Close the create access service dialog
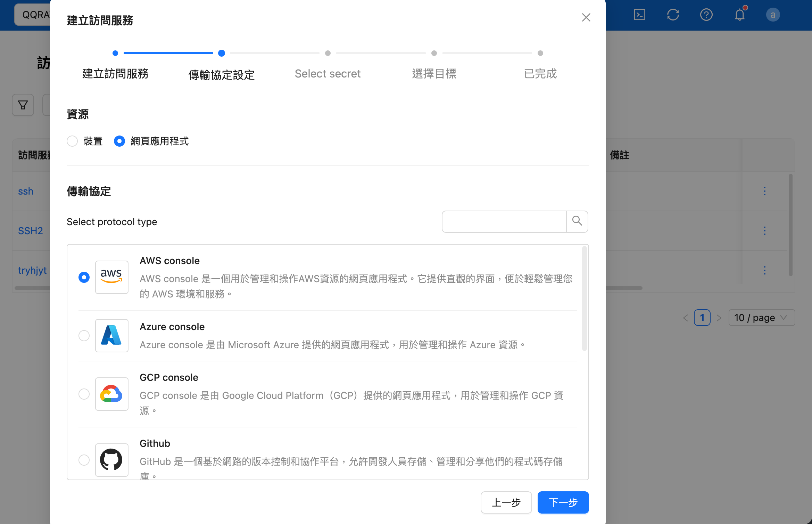Viewport: 812px width, 524px height. tap(586, 17)
